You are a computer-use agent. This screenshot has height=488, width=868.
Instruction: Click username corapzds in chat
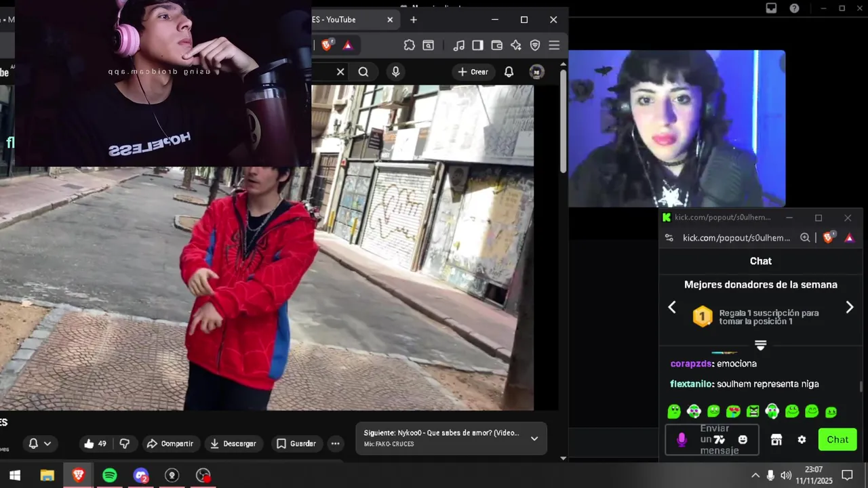(692, 364)
